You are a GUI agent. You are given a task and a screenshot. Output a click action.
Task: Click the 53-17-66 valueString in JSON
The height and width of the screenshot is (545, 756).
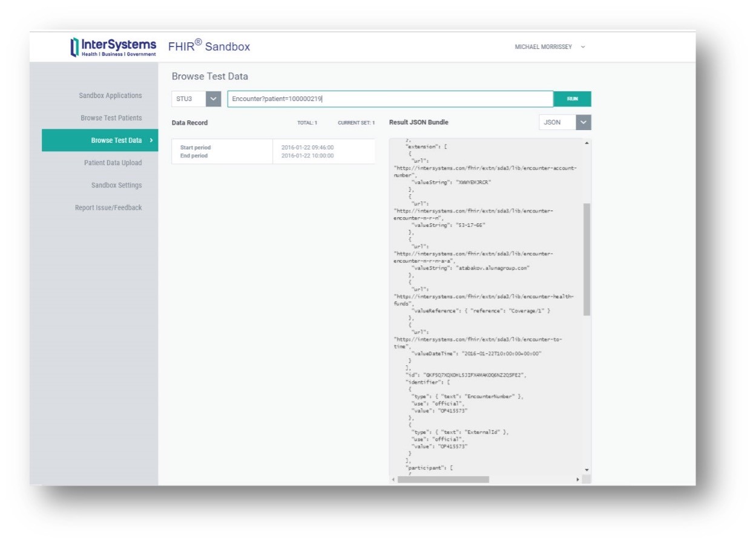472,225
